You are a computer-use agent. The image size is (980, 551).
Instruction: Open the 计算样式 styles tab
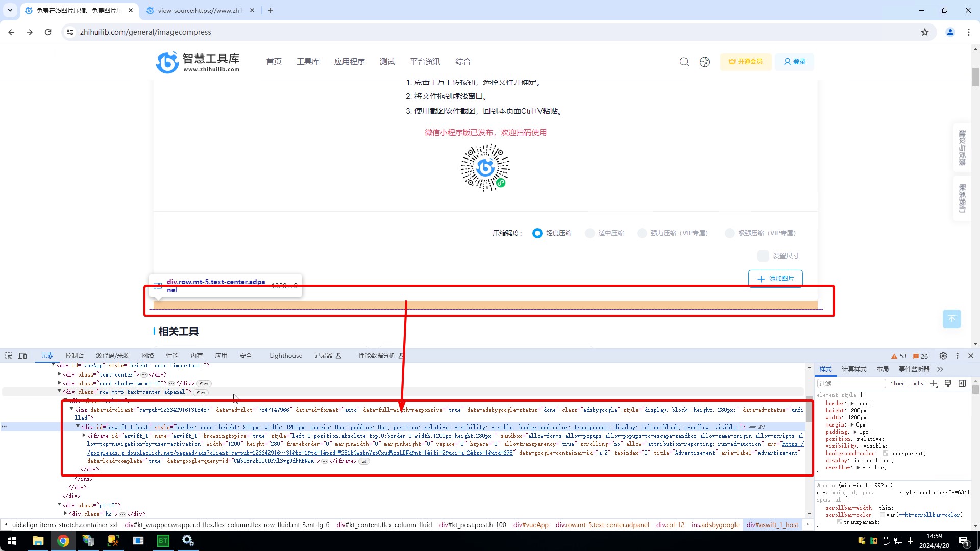coord(853,369)
